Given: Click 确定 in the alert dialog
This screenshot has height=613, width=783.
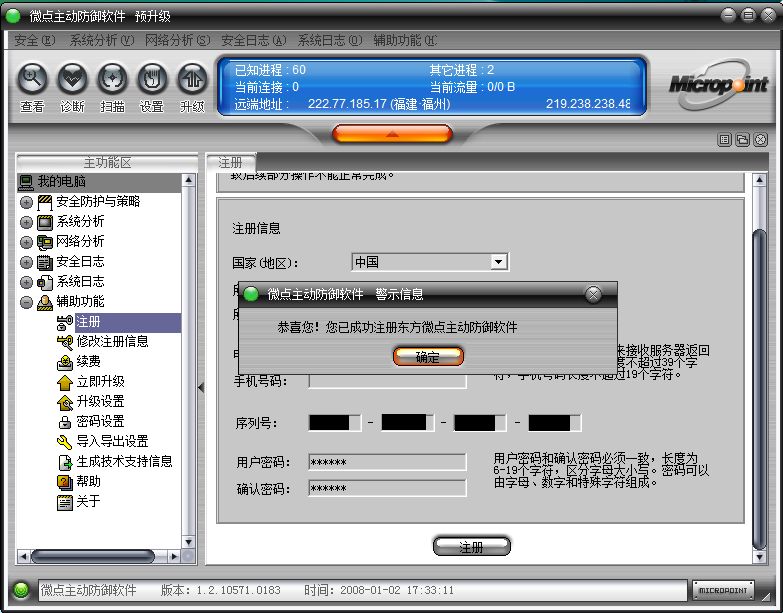Looking at the screenshot, I should click(x=428, y=356).
